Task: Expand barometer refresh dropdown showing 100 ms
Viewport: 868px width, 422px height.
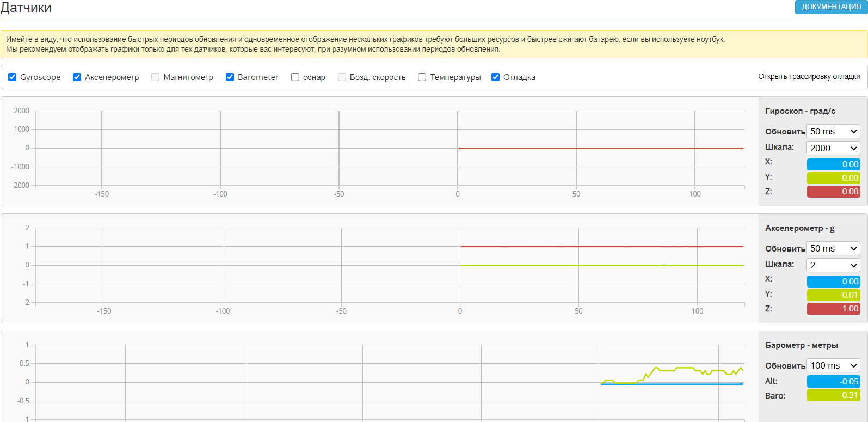Action: pos(833,366)
